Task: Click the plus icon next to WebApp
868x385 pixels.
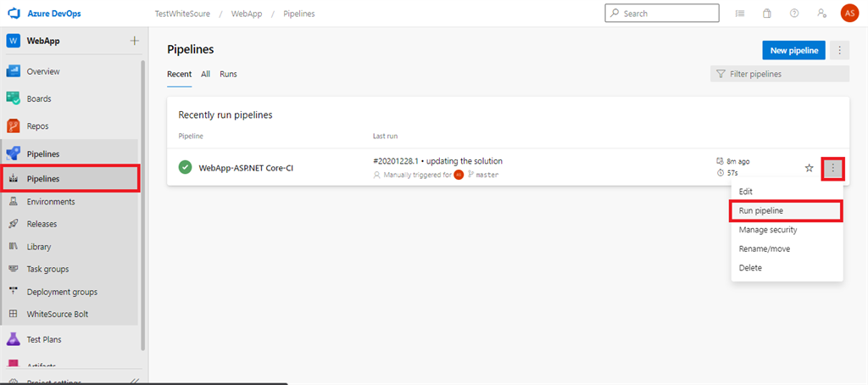Action: point(135,41)
